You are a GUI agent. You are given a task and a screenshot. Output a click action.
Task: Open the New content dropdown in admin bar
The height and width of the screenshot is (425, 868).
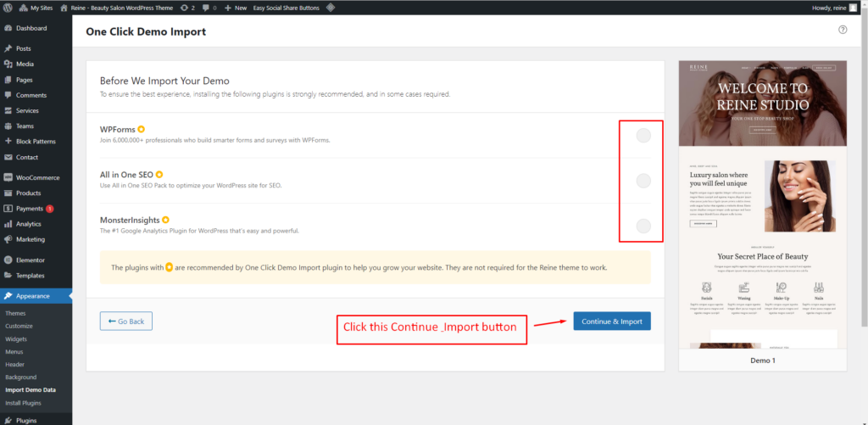point(236,8)
